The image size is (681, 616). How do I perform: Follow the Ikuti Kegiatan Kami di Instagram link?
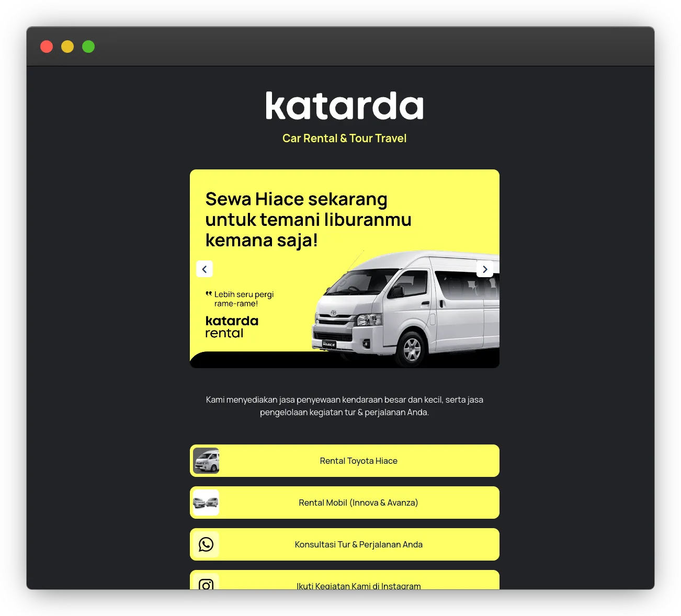tap(358, 585)
